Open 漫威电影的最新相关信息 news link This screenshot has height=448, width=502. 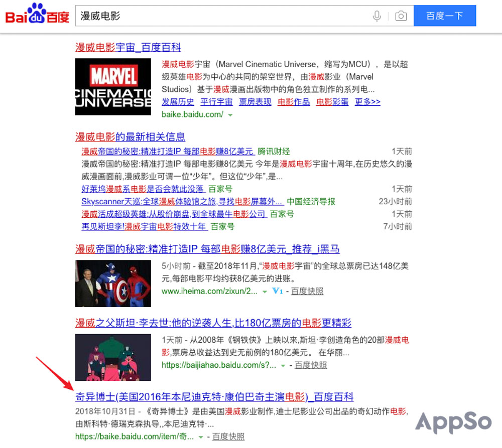130,136
